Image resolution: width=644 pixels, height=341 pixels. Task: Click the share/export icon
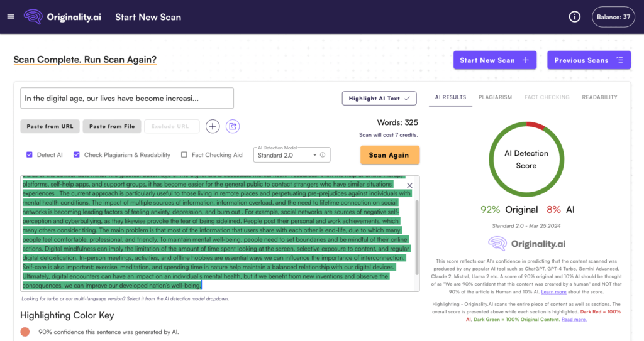coord(233,126)
